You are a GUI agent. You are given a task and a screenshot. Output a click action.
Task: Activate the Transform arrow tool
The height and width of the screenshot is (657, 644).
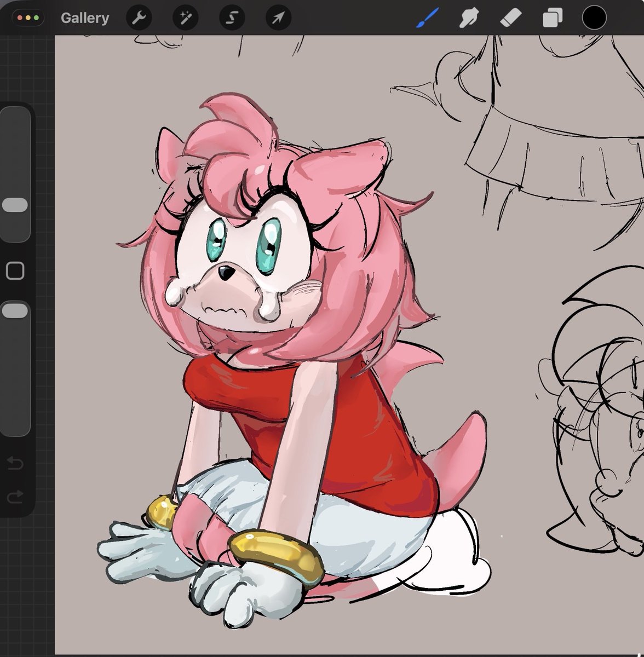tap(278, 18)
